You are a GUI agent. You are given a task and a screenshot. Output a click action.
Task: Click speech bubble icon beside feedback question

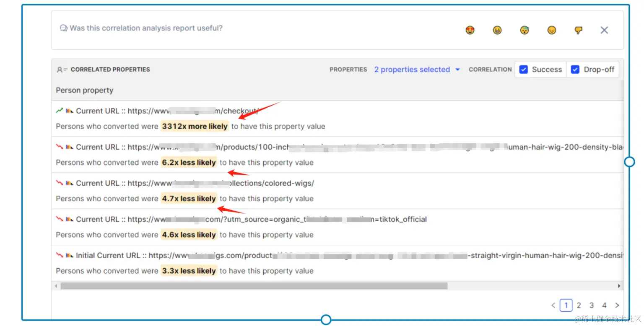(64, 28)
